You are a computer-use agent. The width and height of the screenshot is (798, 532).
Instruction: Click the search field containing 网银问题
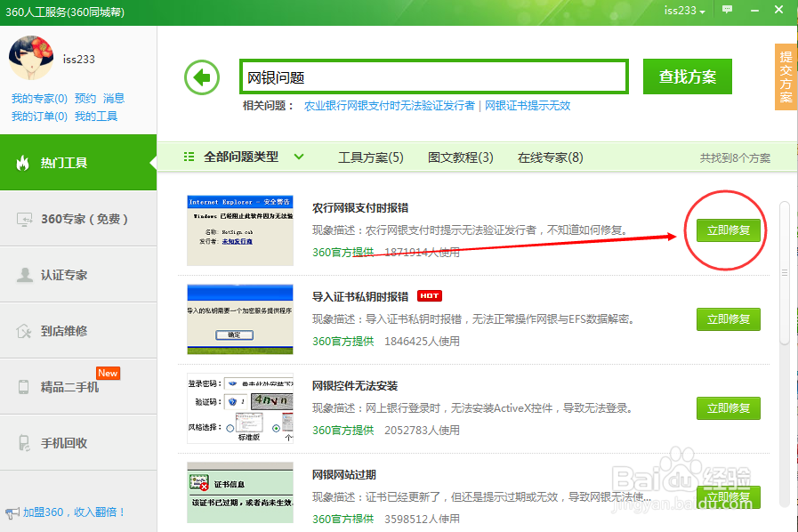coord(434,77)
